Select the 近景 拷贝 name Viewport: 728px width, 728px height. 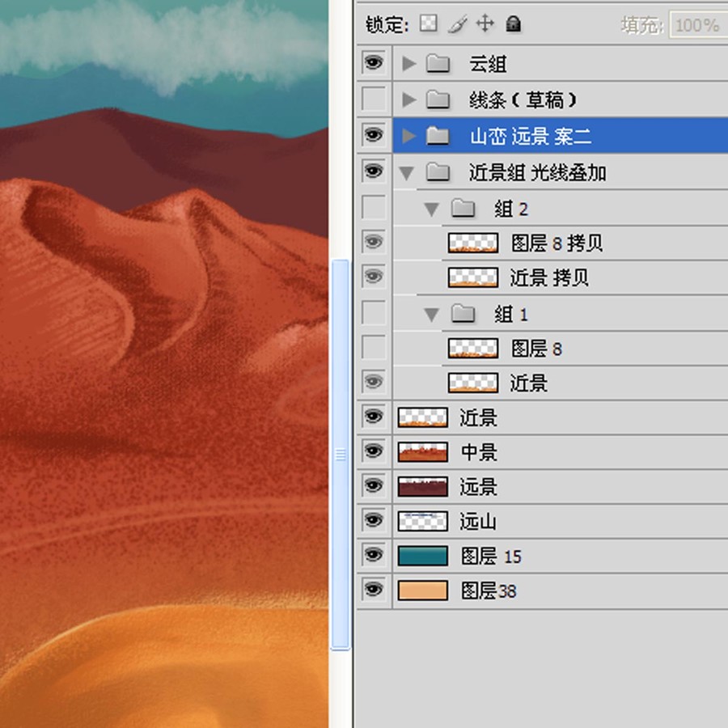pos(549,278)
